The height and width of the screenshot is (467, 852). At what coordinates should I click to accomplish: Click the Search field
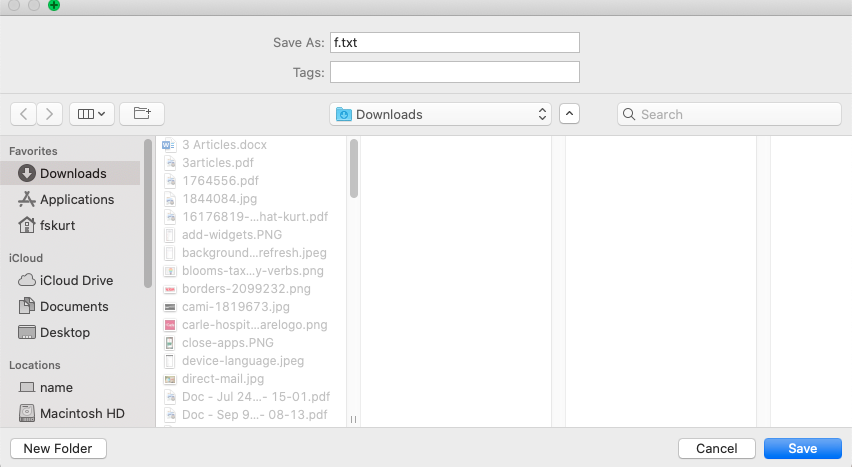729,114
